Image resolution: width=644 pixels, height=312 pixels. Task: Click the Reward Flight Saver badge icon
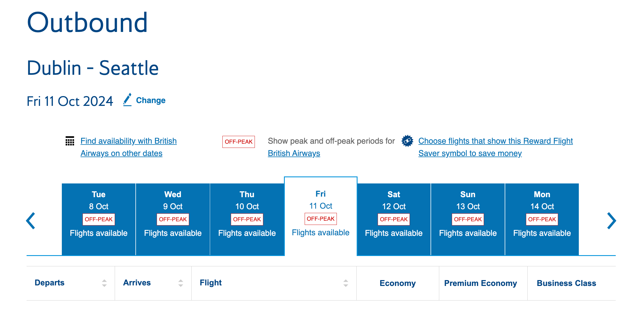tap(407, 141)
